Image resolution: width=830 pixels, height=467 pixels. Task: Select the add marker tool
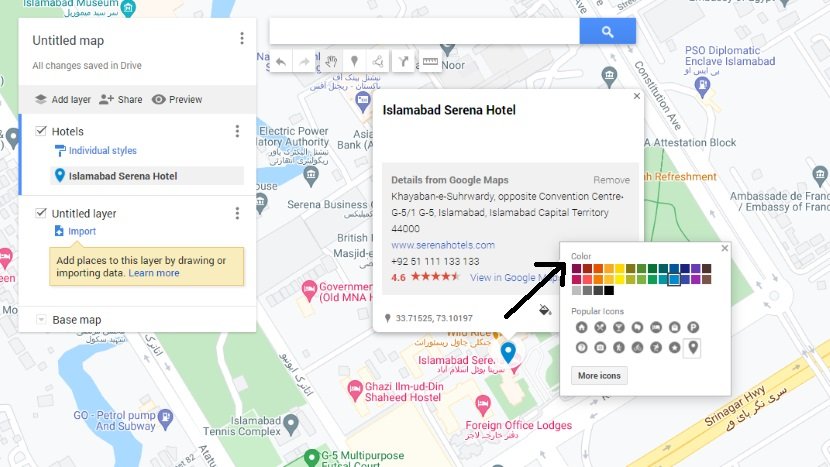(x=355, y=62)
